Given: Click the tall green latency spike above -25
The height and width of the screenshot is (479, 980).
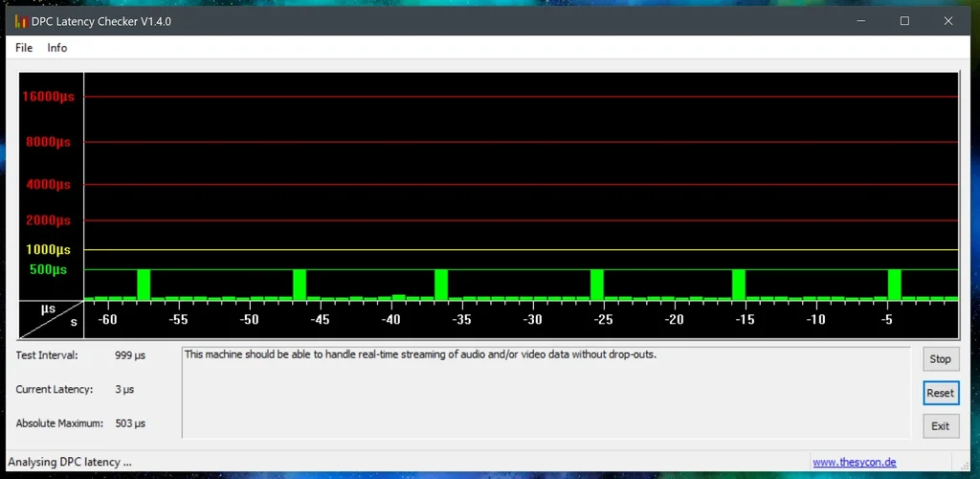Looking at the screenshot, I should click(597, 285).
